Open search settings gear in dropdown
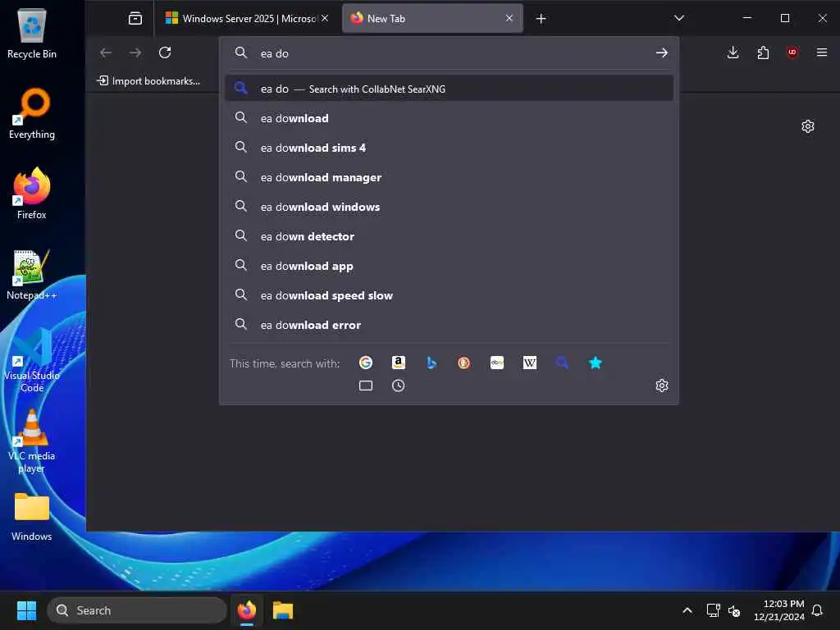The width and height of the screenshot is (840, 630). pos(662,386)
